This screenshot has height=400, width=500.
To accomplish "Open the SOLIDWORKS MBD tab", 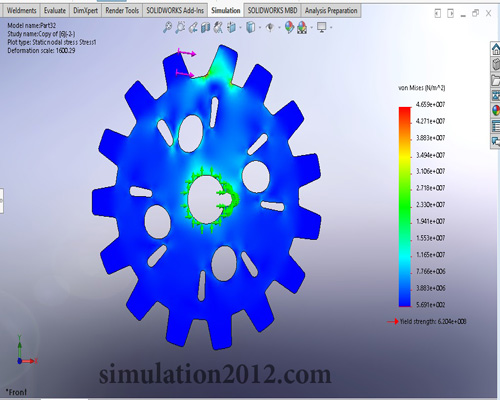I will [272, 11].
